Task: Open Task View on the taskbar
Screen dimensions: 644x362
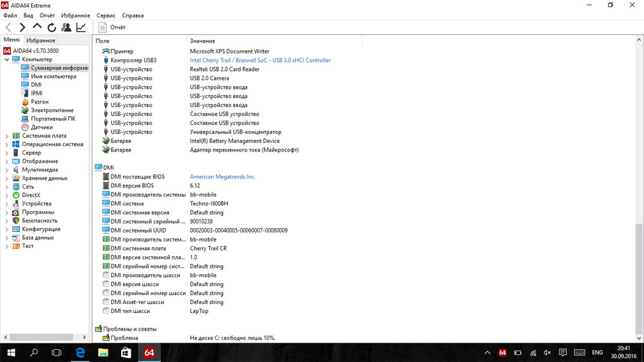Action: 57,353
